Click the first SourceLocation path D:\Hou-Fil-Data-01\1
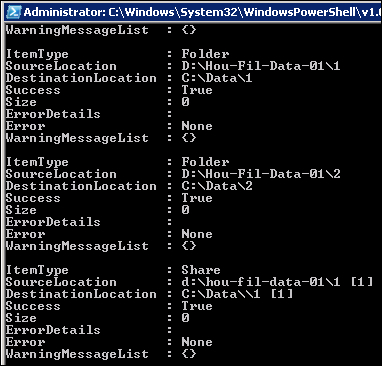Screen dimensions: 382x366 (x=261, y=66)
